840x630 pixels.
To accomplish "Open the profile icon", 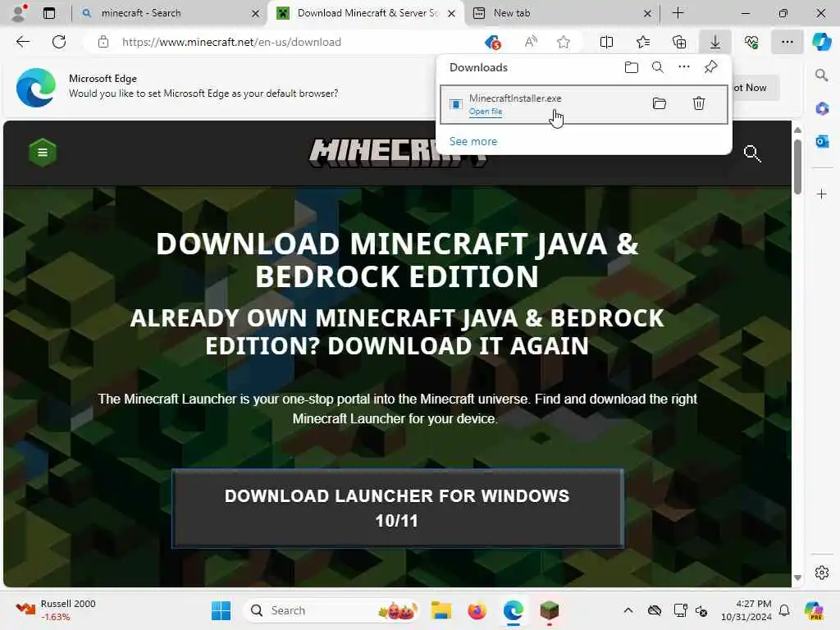I will 19,13.
